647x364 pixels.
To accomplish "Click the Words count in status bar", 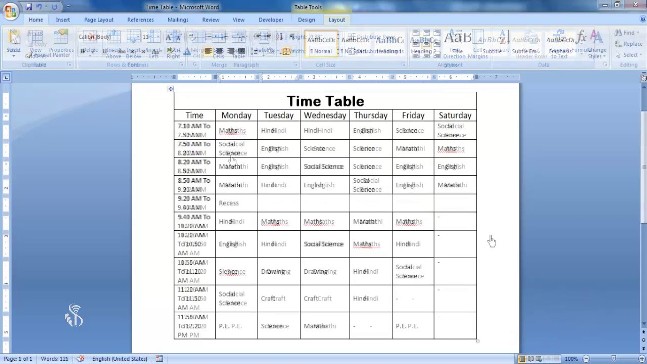I will pyautogui.click(x=54, y=359).
